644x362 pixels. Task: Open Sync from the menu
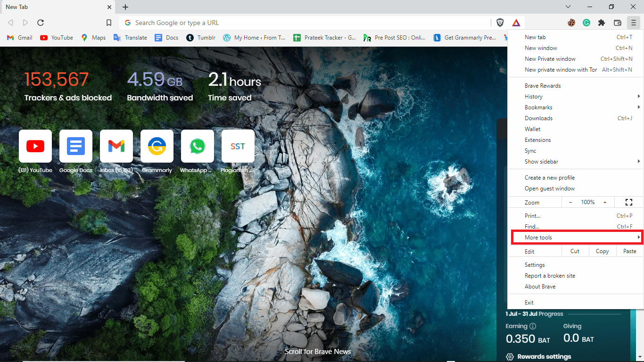pos(576,151)
